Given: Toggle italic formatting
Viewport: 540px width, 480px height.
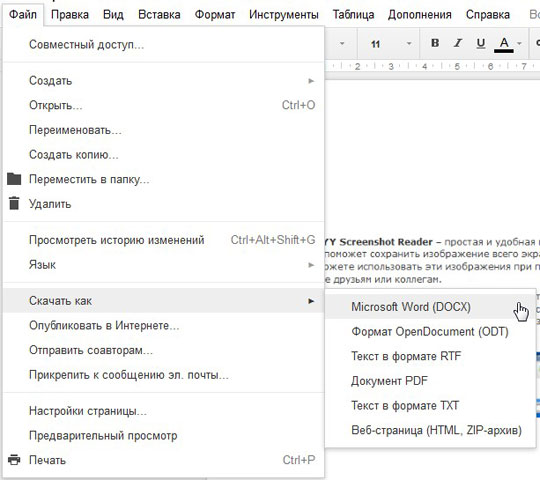Looking at the screenshot, I should click(458, 43).
